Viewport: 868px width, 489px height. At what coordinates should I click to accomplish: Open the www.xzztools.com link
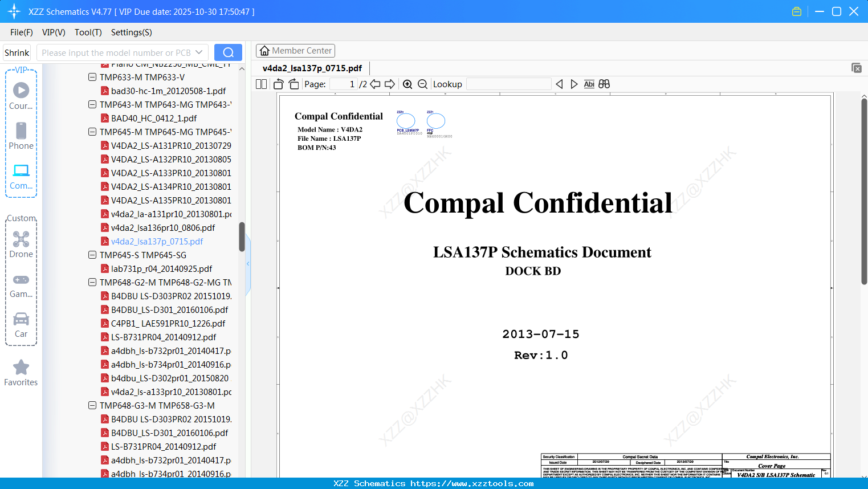[x=472, y=484]
